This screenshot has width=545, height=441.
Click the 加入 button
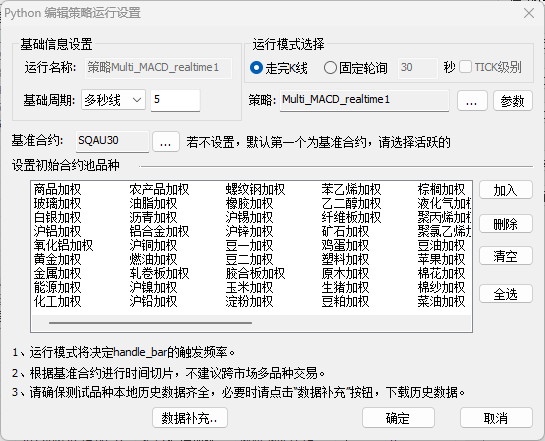[506, 190]
